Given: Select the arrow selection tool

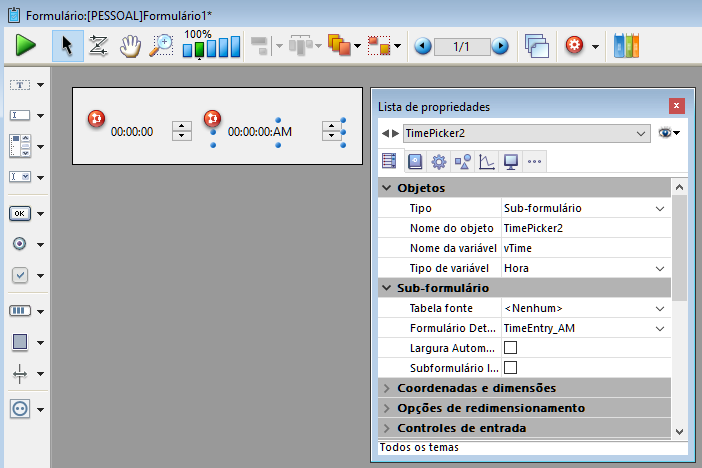Looking at the screenshot, I should (x=67, y=45).
